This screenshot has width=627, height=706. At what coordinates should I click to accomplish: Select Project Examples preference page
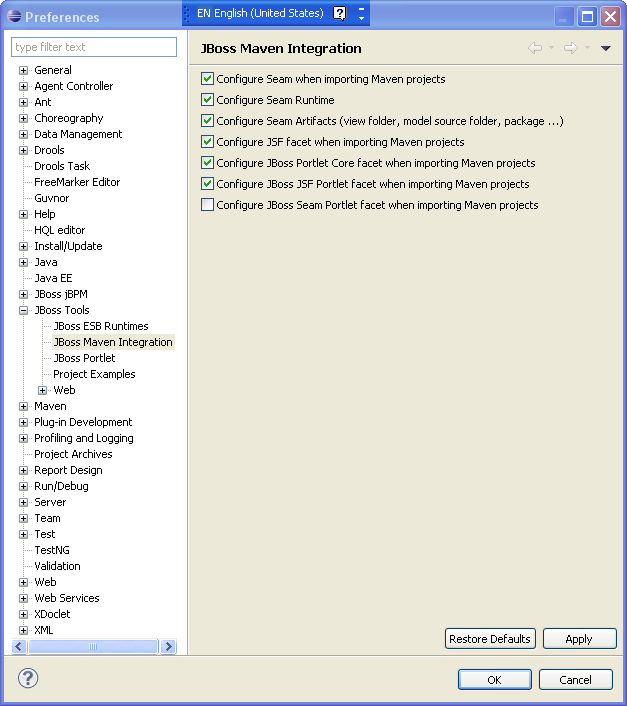click(x=94, y=374)
